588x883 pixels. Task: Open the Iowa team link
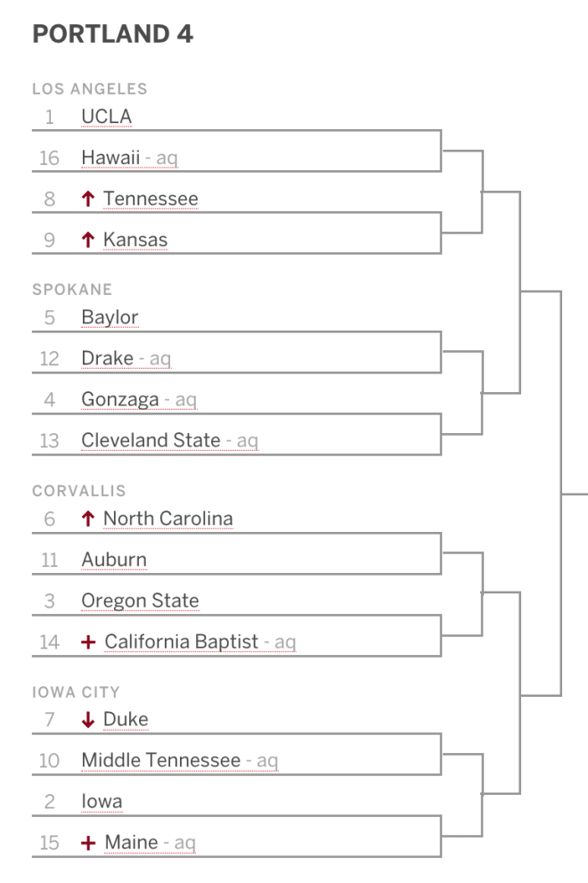point(102,802)
